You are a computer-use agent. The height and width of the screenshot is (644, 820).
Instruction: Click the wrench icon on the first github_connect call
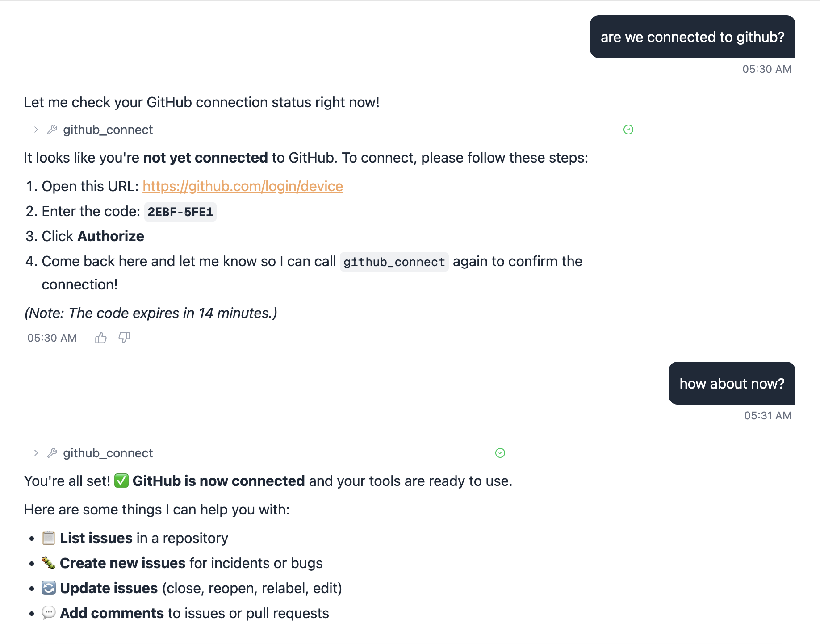[x=52, y=130]
